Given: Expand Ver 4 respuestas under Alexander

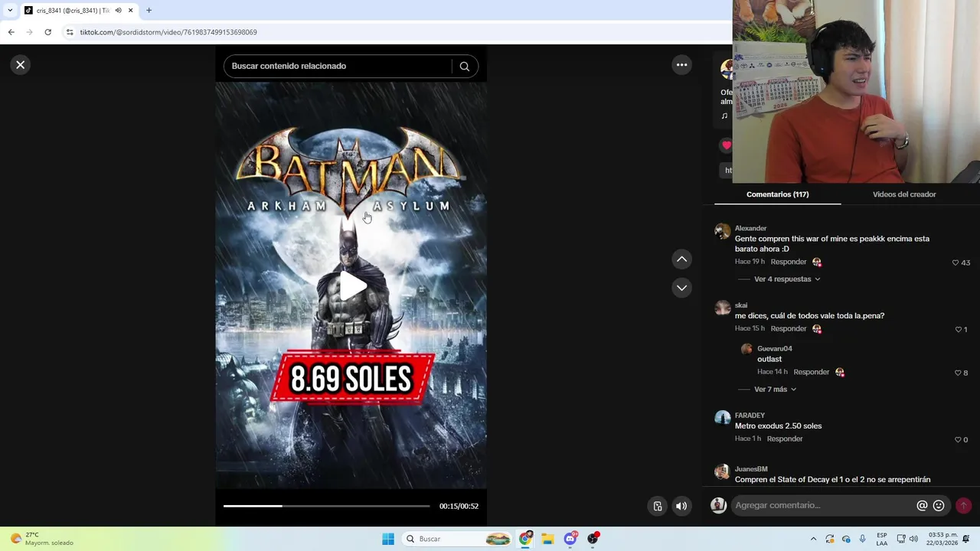Looking at the screenshot, I should (787, 279).
